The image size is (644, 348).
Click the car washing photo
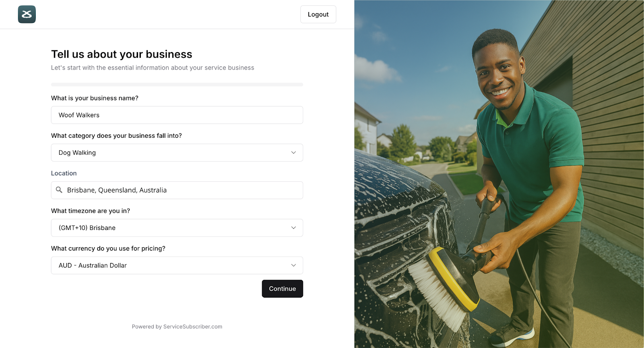[x=499, y=174]
